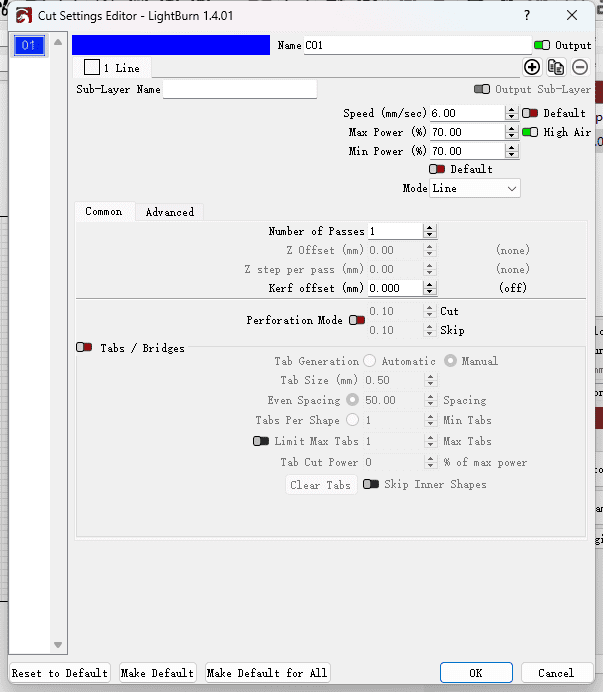
Task: Switch to the Advanced tab
Action: tap(170, 212)
